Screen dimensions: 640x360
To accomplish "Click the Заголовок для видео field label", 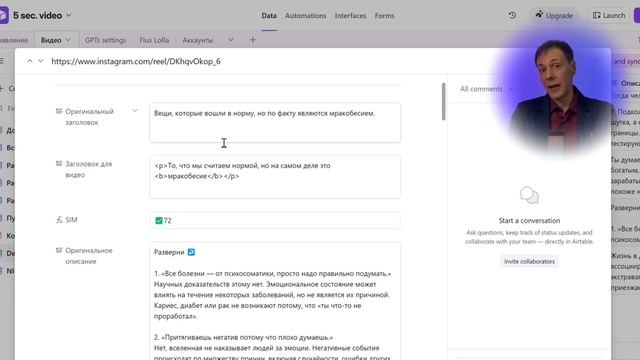I will point(89,169).
